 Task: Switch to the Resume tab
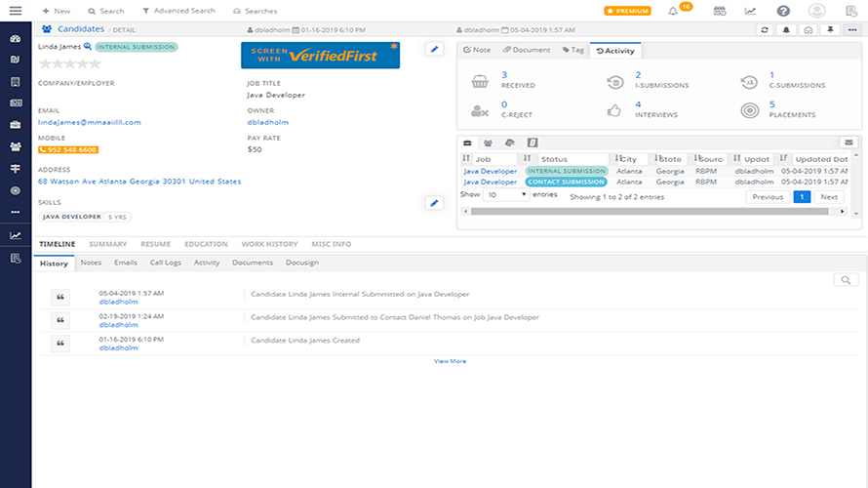[x=155, y=244]
